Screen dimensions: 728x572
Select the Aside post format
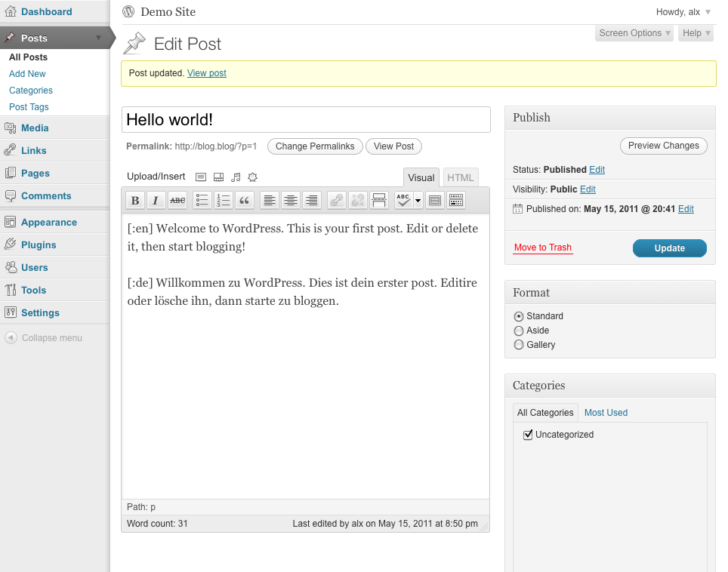pyautogui.click(x=519, y=331)
